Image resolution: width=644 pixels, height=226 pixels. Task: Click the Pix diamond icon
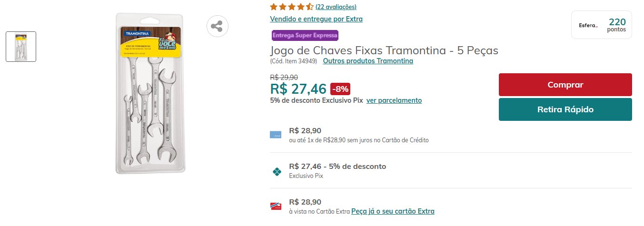[x=276, y=171]
